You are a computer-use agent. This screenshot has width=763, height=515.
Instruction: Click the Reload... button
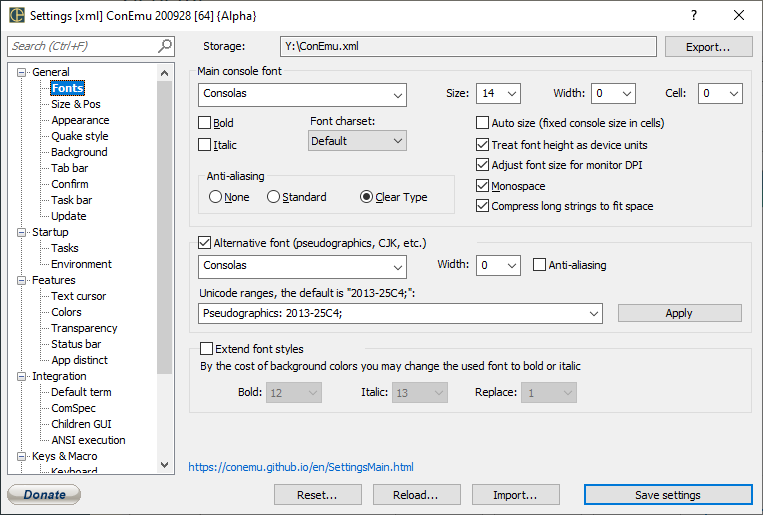pyautogui.click(x=417, y=495)
